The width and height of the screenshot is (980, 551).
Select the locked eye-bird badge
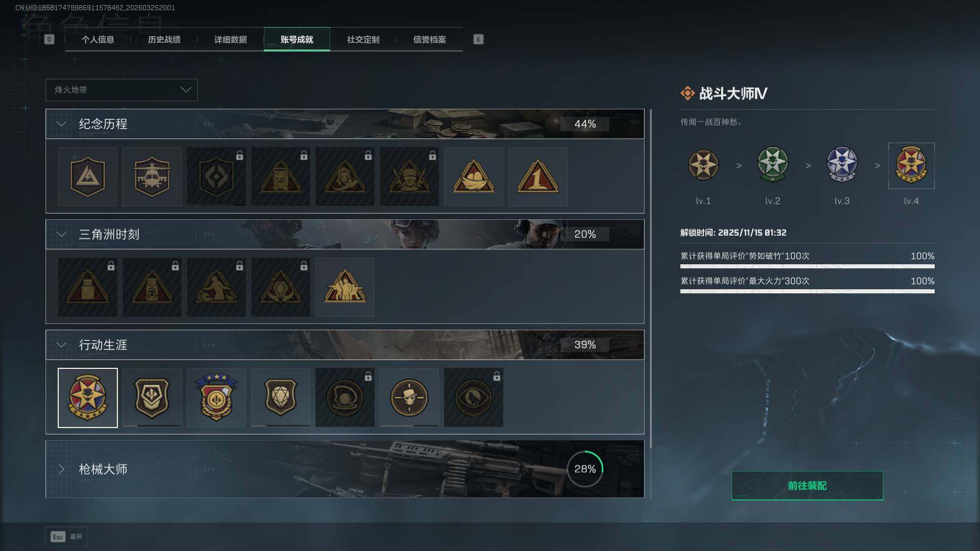(473, 397)
